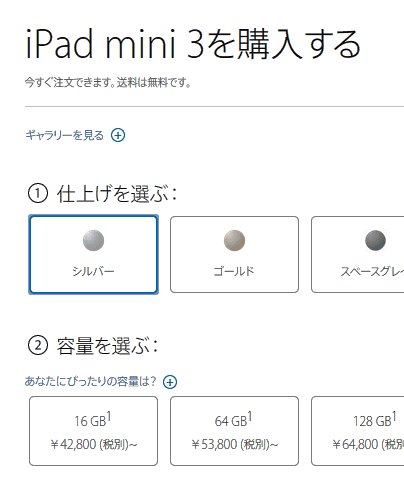This screenshot has height=501, width=404.
Task: Choose the ゴールド finish option
Action: click(x=234, y=255)
